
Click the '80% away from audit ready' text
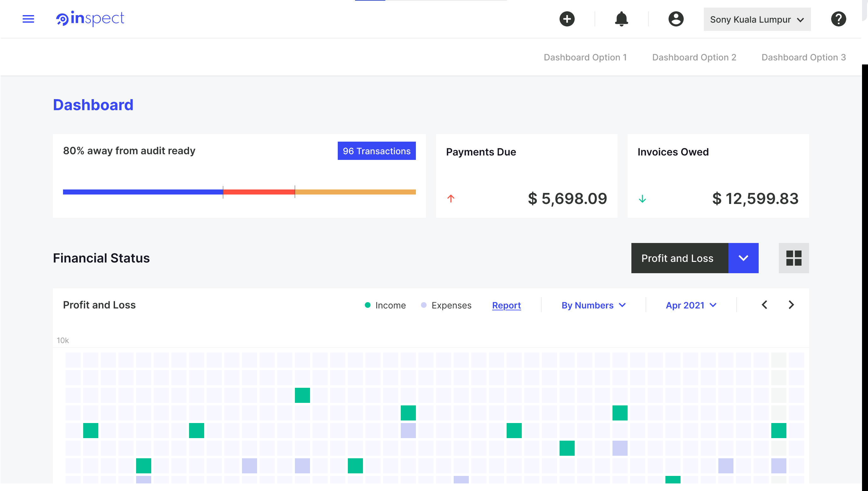coord(129,151)
